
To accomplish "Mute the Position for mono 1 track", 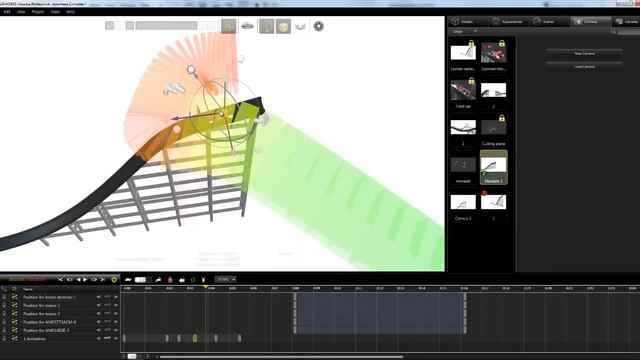I will point(99,305).
